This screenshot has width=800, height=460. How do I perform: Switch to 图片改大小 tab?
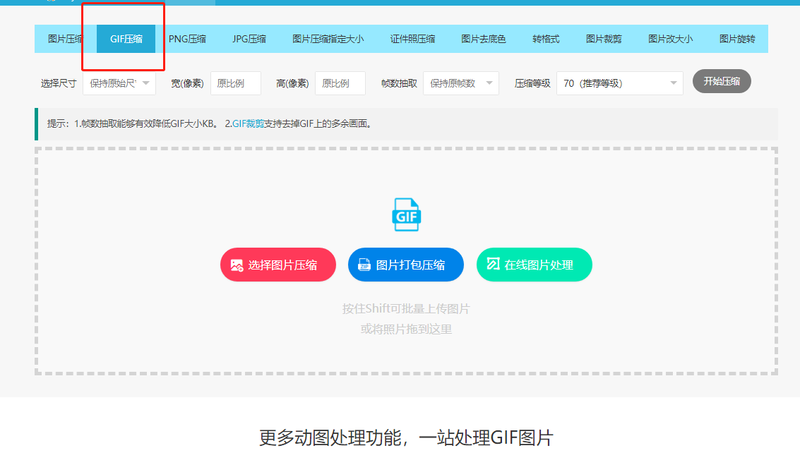670,39
